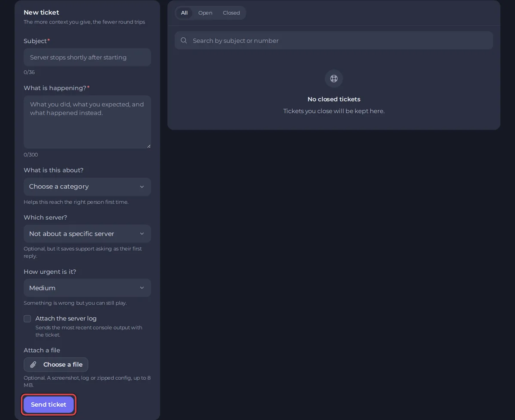Image resolution: width=515 pixels, height=420 pixels.
Task: Click the No closed tickets text
Action: (334, 99)
